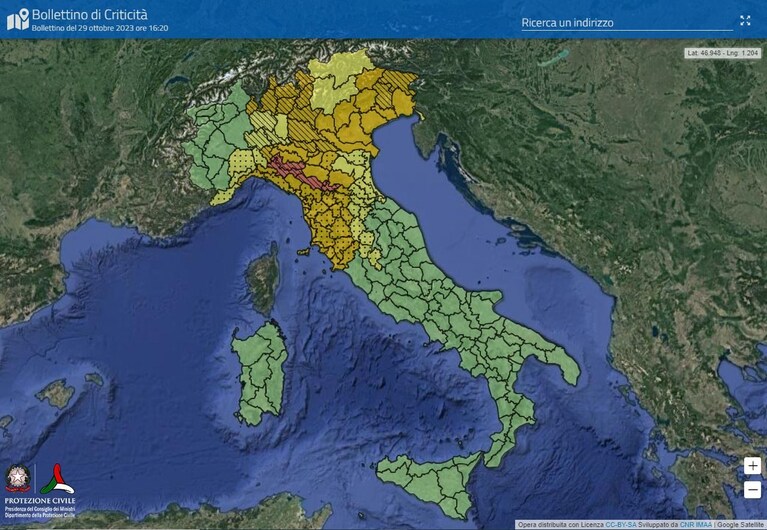This screenshot has width=767, height=530.
Task: Click the Bollettino di Criticità title
Action: [x=90, y=15]
